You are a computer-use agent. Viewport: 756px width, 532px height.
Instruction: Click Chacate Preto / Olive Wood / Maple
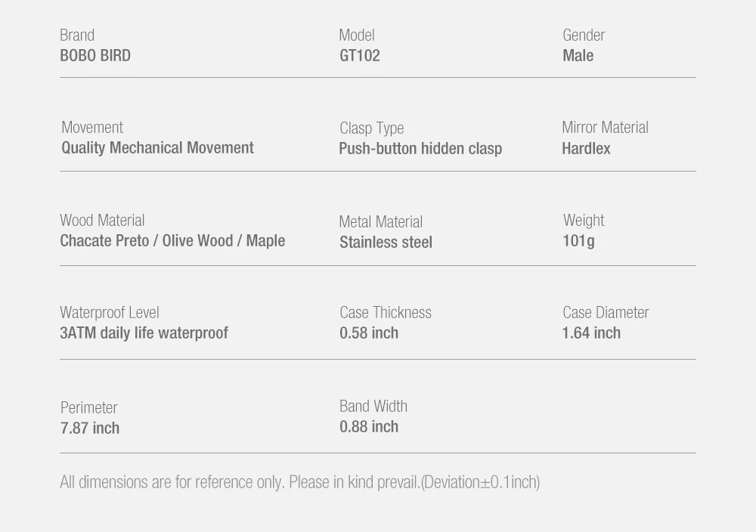tap(172, 241)
